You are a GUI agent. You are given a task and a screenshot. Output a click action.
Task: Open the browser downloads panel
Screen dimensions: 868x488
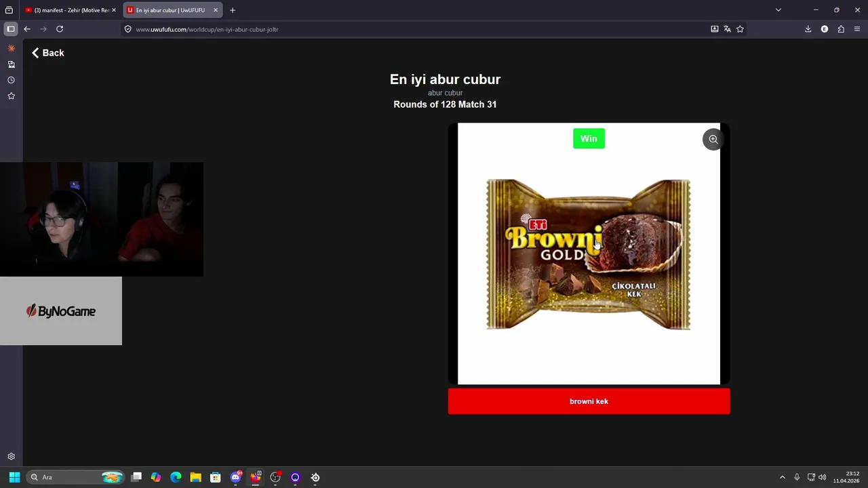808,29
